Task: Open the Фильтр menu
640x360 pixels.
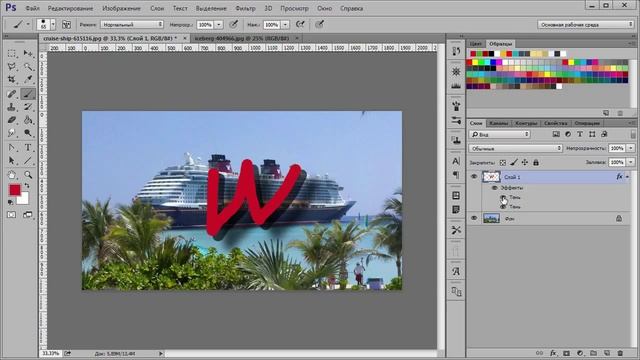Action: [245, 8]
